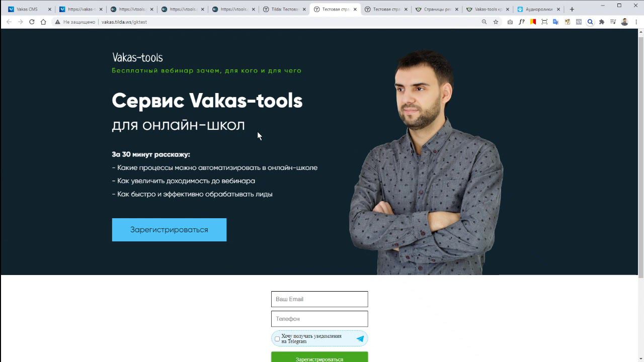Focus the Ваш Email input field

point(319,299)
